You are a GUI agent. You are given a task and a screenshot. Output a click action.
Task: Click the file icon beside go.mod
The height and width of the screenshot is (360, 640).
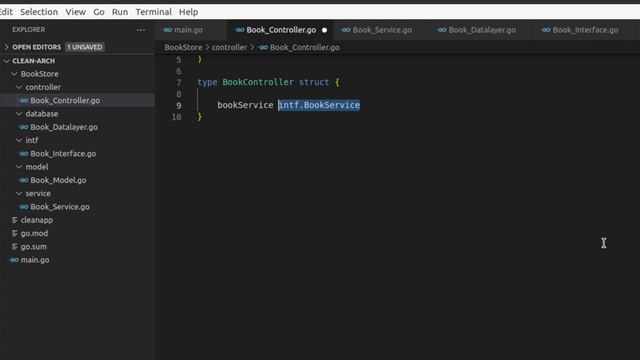click(x=15, y=233)
